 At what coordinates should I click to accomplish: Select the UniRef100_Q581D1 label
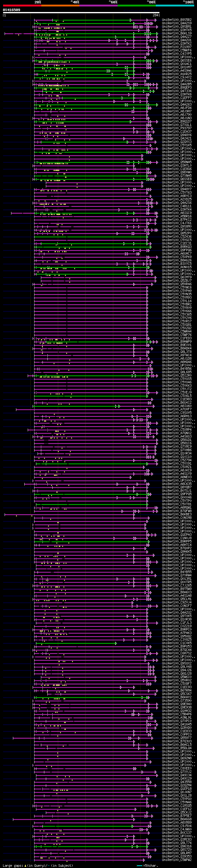(176, 440)
